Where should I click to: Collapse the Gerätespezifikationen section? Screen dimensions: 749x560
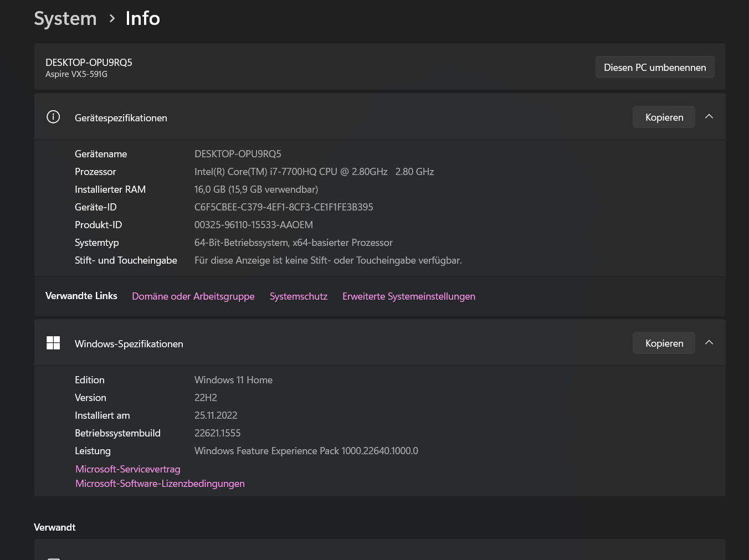click(709, 116)
